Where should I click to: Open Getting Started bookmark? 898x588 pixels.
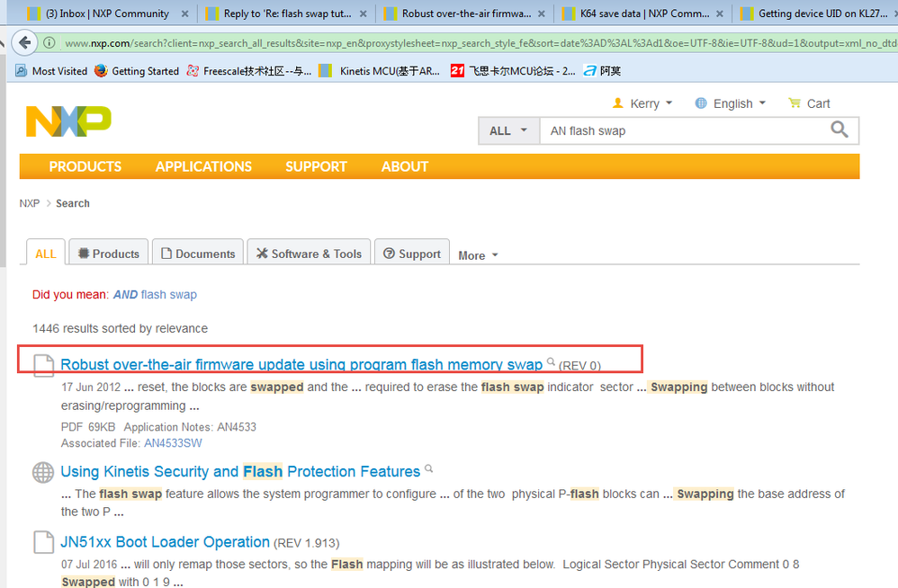[136, 71]
